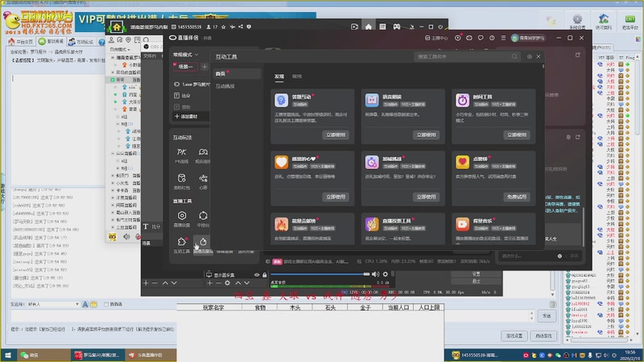Open the PK连线 interactive feature

coord(181,152)
